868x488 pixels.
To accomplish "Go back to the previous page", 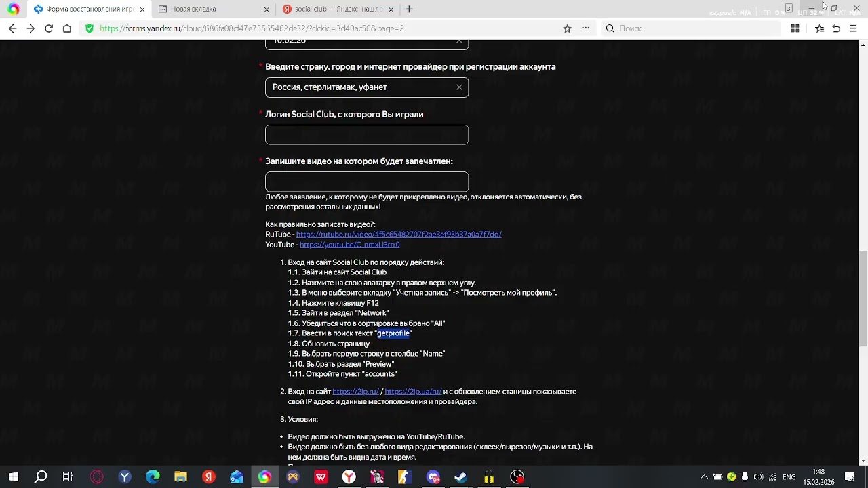I will click(x=12, y=28).
